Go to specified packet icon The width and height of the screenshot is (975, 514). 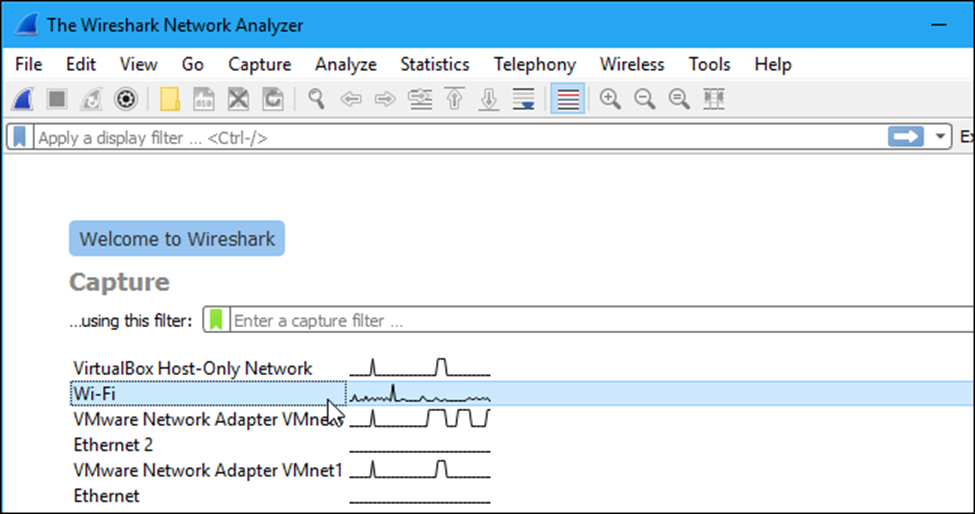click(420, 99)
